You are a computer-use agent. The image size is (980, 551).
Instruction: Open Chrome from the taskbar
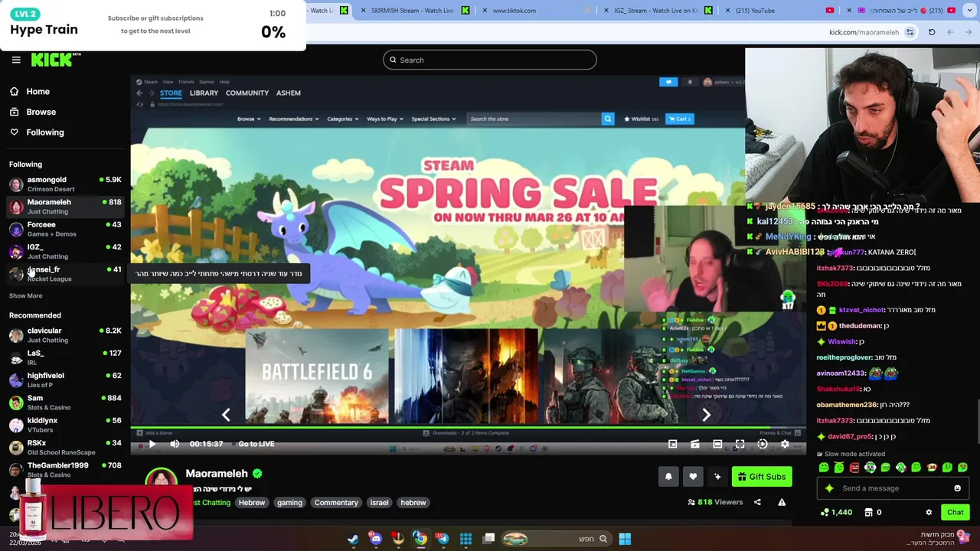pyautogui.click(x=420, y=539)
